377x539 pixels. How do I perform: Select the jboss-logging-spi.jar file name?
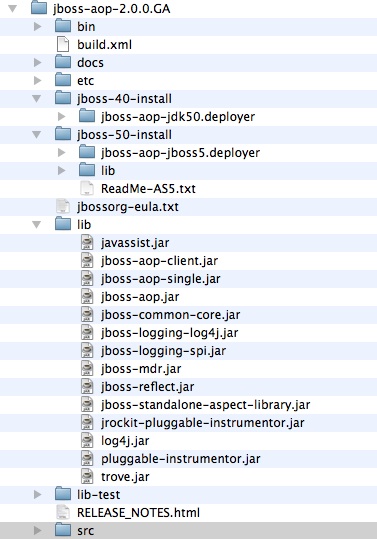click(163, 351)
